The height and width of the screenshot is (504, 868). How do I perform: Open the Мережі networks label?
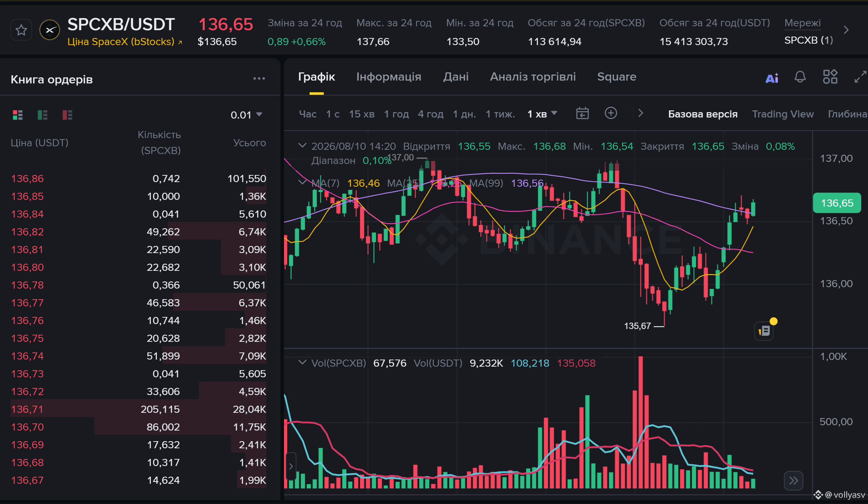click(x=802, y=23)
